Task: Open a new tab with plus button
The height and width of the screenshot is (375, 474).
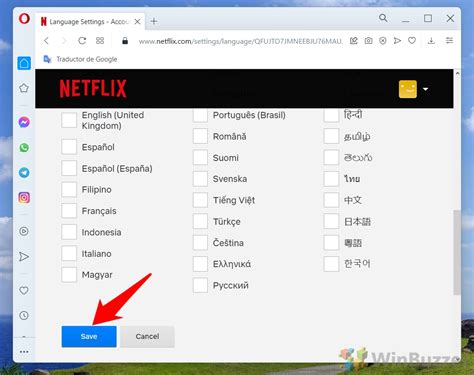Action: point(154,21)
